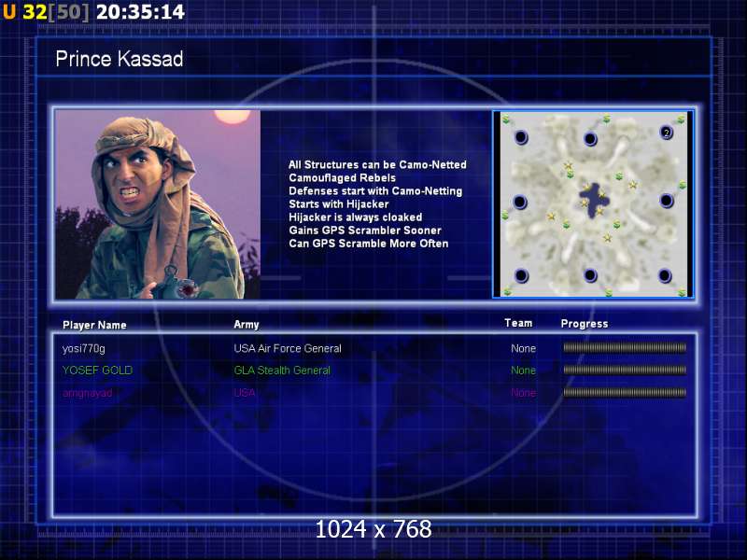Click 'Can GPS Scramble More Often' line
The image size is (747, 560).
point(368,244)
